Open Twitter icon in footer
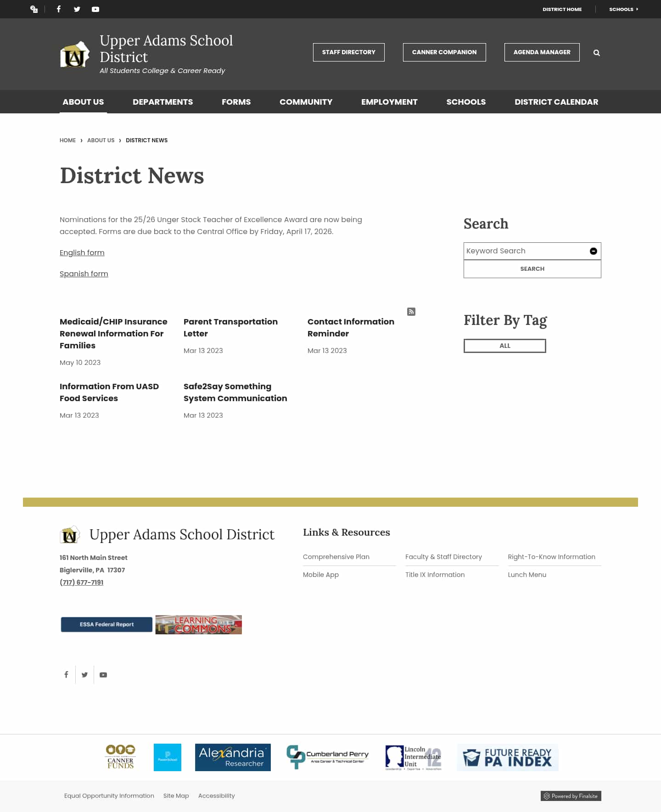 click(x=84, y=675)
